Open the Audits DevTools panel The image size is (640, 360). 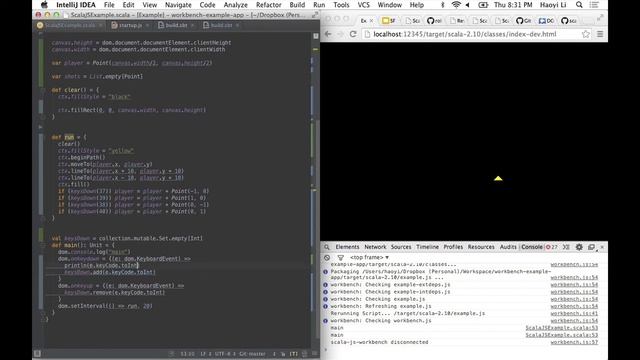pos(508,247)
